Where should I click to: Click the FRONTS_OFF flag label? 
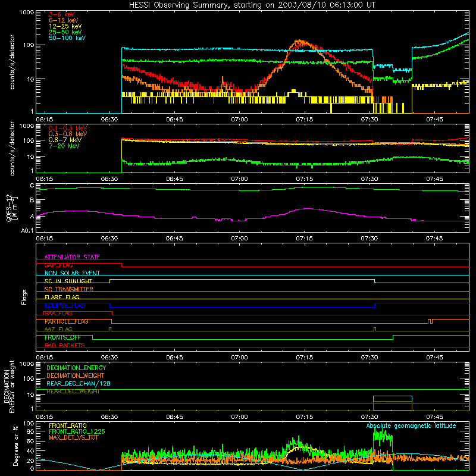[62, 337]
